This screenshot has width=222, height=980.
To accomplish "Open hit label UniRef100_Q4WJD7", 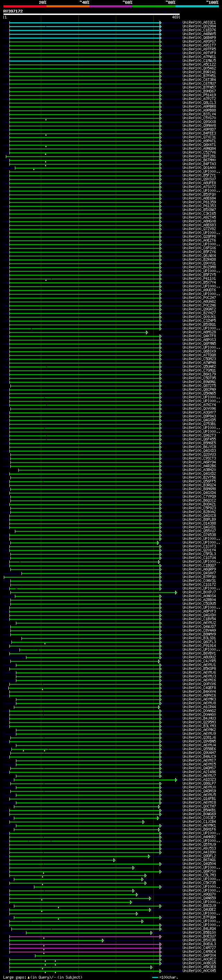I will (x=199, y=627).
